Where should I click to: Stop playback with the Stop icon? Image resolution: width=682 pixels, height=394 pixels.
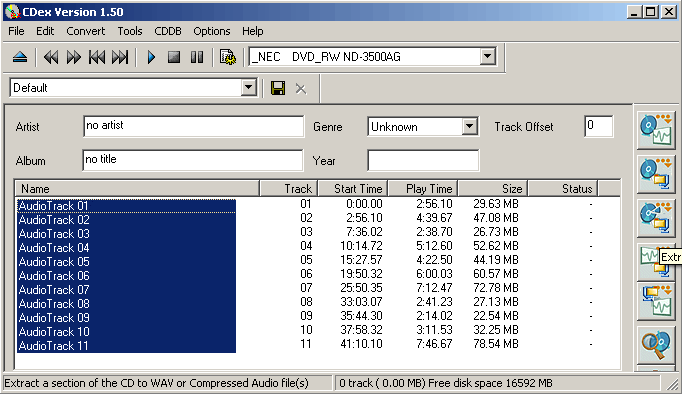tap(174, 57)
